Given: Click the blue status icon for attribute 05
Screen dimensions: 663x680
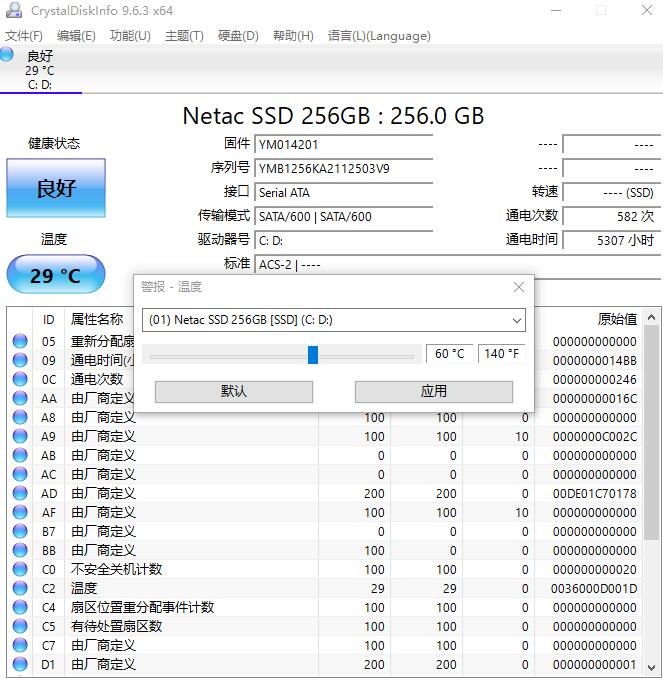Looking at the screenshot, I should (x=20, y=341).
